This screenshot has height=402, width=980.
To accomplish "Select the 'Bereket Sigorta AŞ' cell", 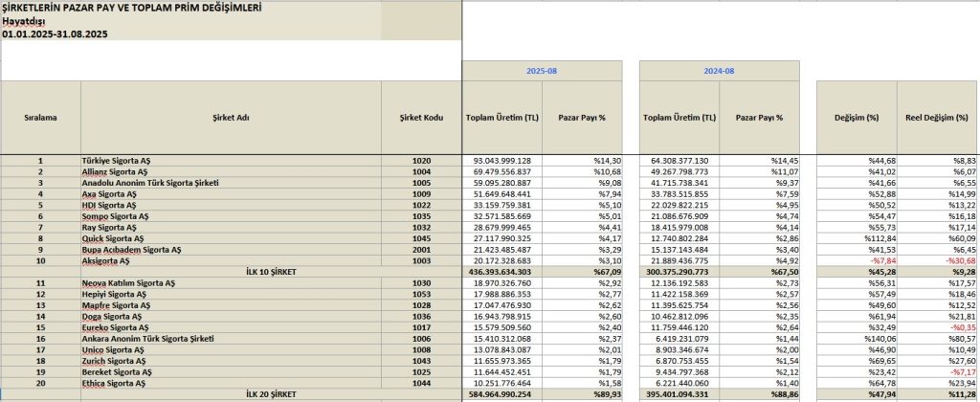I will pos(231,372).
